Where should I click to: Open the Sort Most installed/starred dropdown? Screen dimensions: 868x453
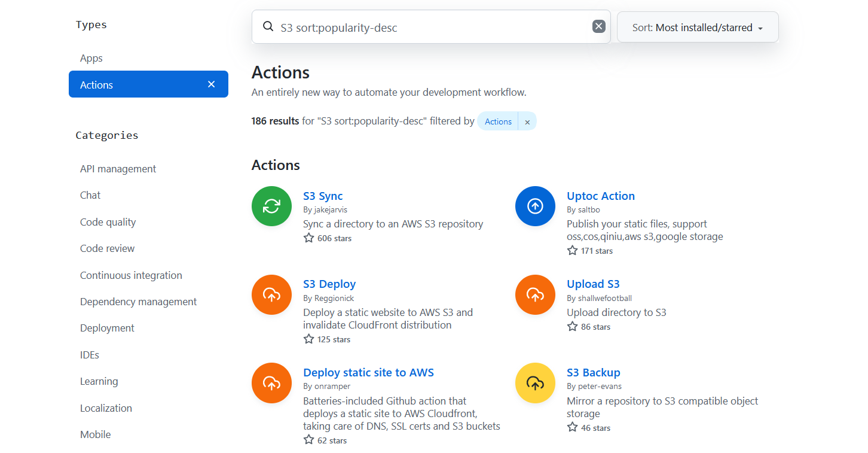click(x=698, y=27)
